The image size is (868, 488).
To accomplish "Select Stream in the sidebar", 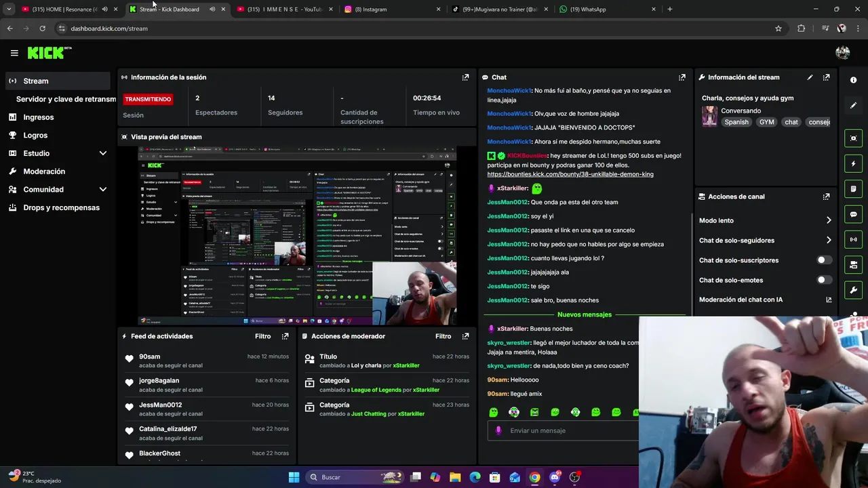I will pos(57,81).
